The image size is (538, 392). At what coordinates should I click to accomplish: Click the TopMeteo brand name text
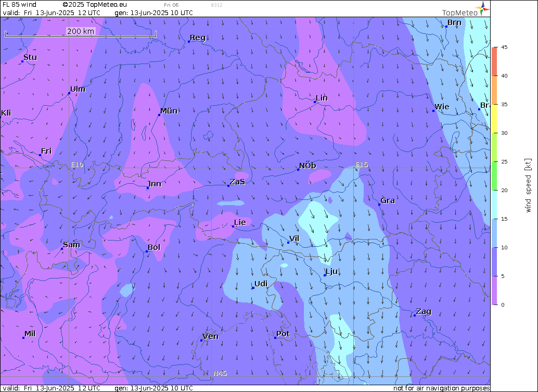point(460,13)
